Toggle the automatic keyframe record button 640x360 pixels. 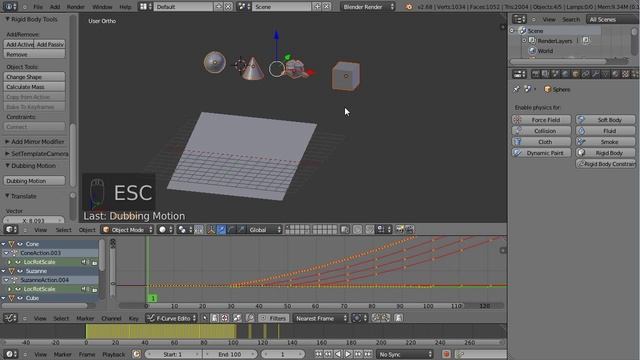click(x=446, y=354)
